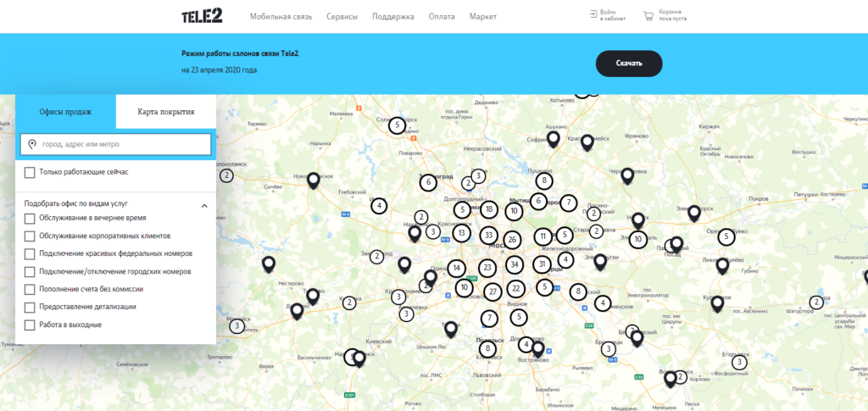Viewport: 868px width, 411px height.
Task: Select the map cluster numbered 26
Action: pos(512,240)
